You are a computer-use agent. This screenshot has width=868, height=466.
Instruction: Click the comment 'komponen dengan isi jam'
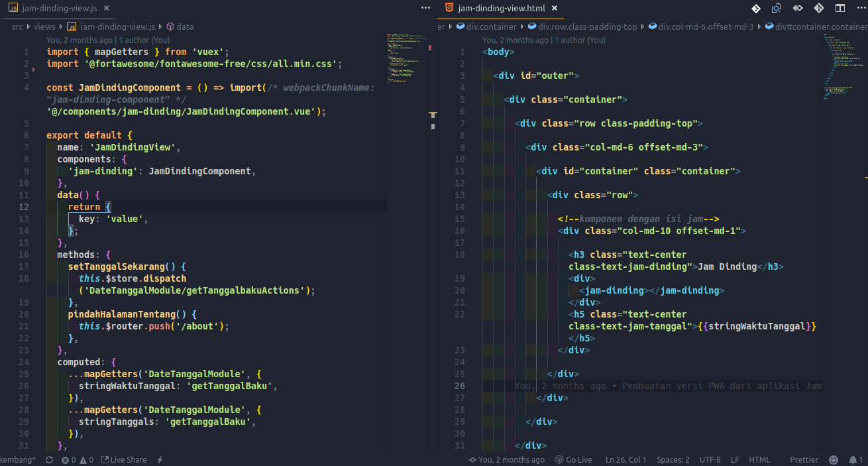coord(639,219)
